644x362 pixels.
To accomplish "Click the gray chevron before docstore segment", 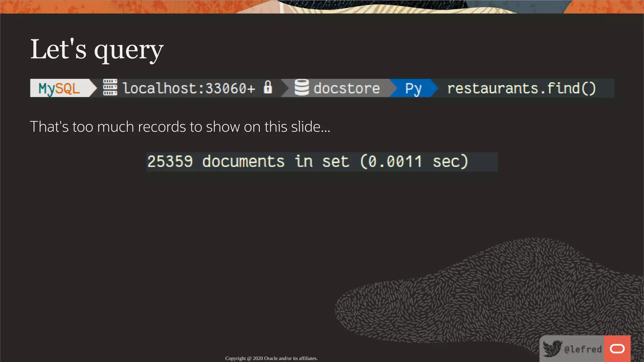I will [286, 88].
